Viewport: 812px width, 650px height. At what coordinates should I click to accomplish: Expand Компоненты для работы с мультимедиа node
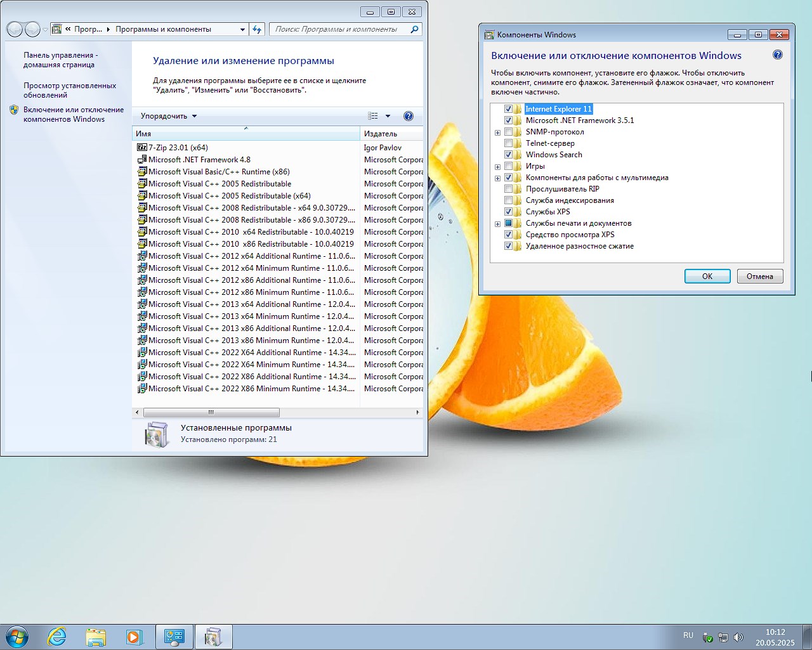point(498,178)
